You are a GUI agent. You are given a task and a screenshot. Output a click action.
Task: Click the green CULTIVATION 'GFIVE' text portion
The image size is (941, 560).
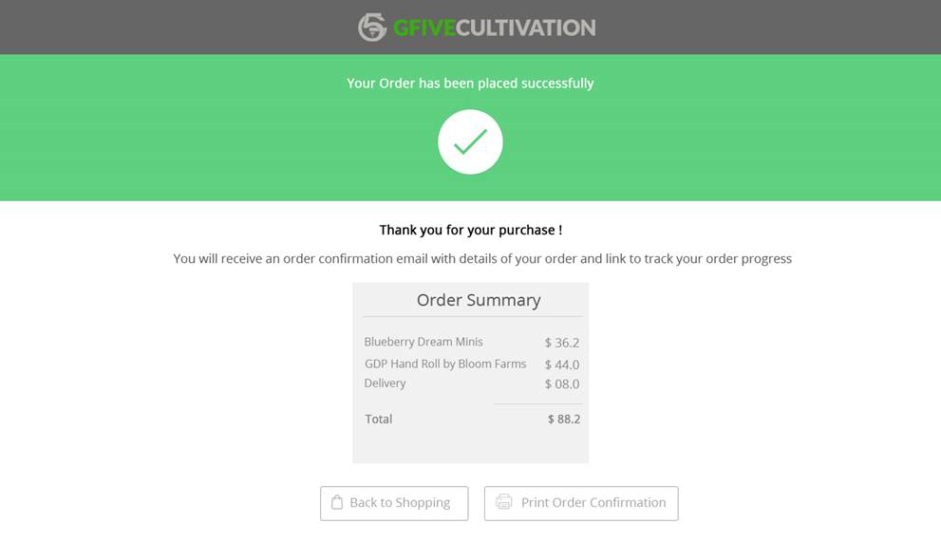click(424, 28)
